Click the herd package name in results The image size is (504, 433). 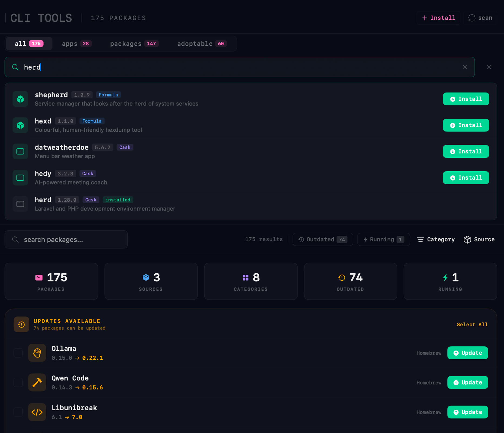click(43, 200)
